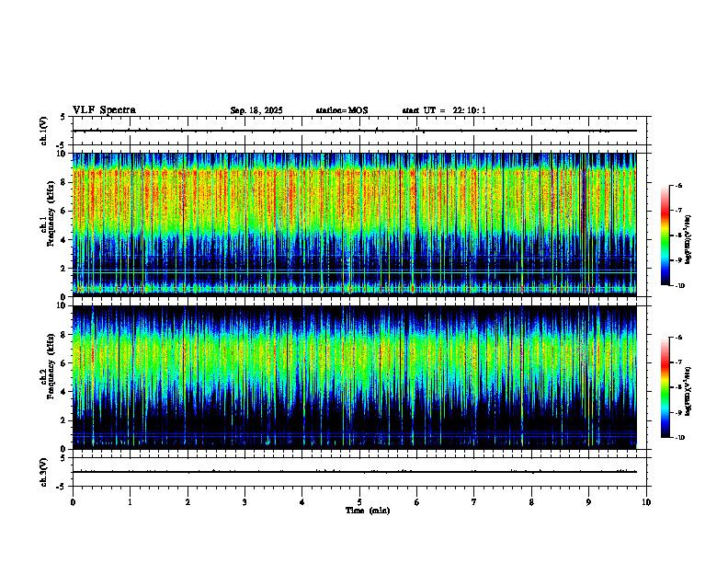Click the "-6" label on ch.1 colorbar
This screenshot has width=728, height=563.
pos(677,185)
